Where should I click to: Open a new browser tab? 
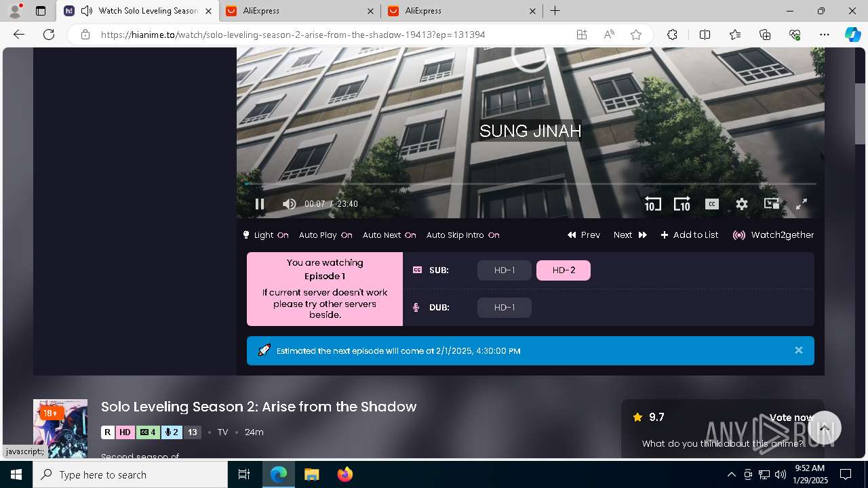coord(555,11)
